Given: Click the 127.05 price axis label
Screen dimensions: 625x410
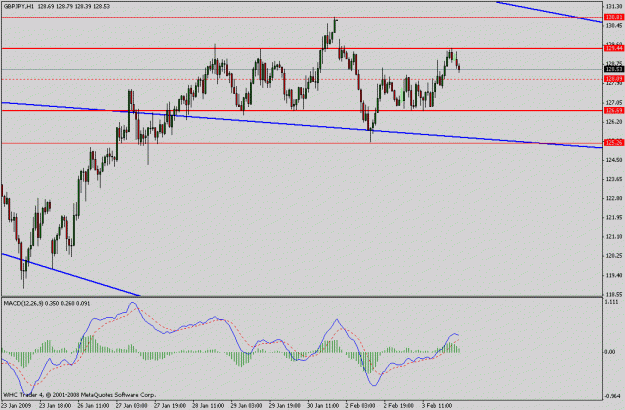Looking at the screenshot, I should 615,102.
